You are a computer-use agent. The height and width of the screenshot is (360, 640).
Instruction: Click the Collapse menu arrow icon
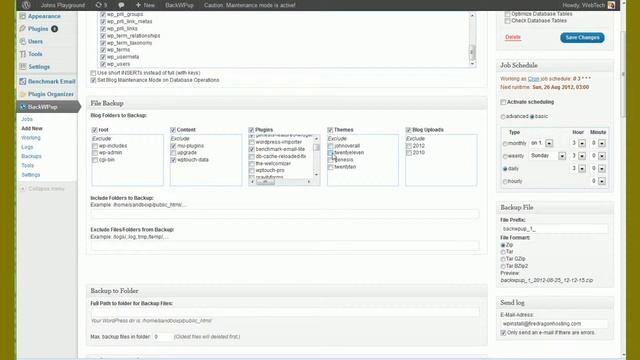tap(23, 189)
